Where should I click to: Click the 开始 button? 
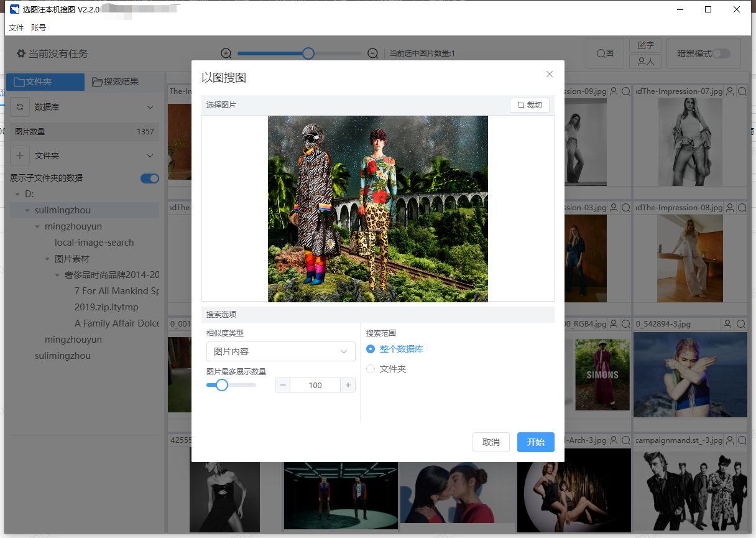point(535,442)
